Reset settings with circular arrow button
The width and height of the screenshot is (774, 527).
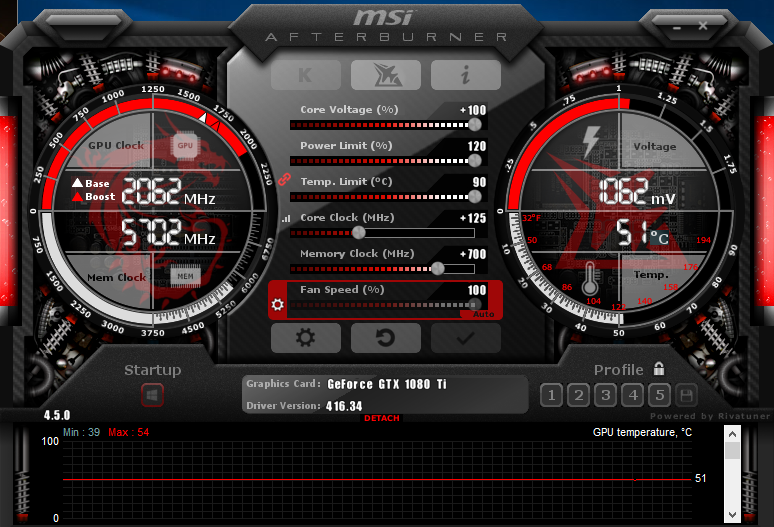coord(386,338)
